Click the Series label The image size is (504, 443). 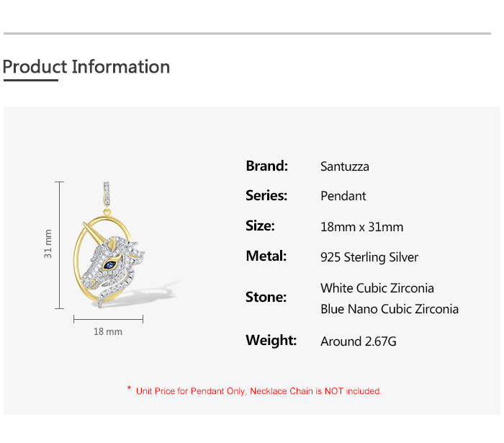pyautogui.click(x=266, y=196)
